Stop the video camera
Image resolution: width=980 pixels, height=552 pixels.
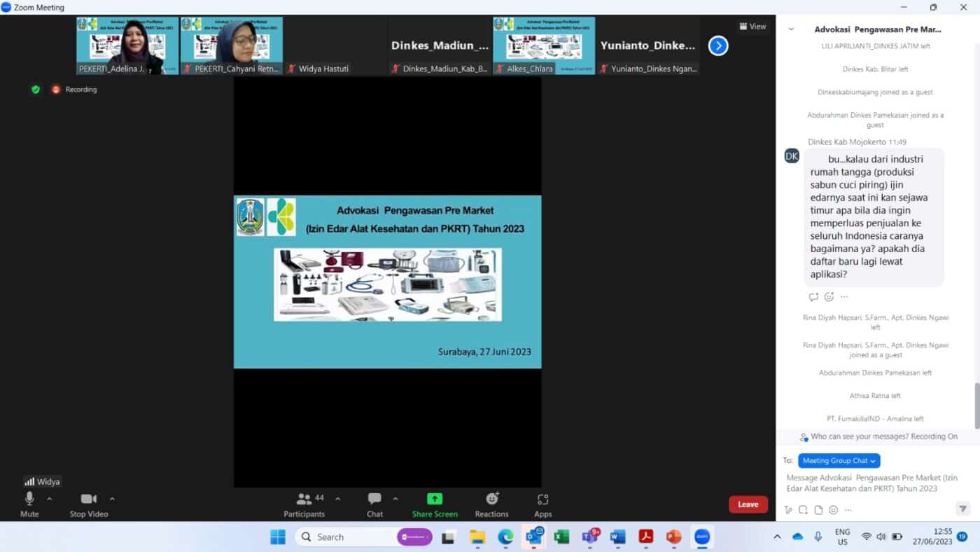[88, 504]
